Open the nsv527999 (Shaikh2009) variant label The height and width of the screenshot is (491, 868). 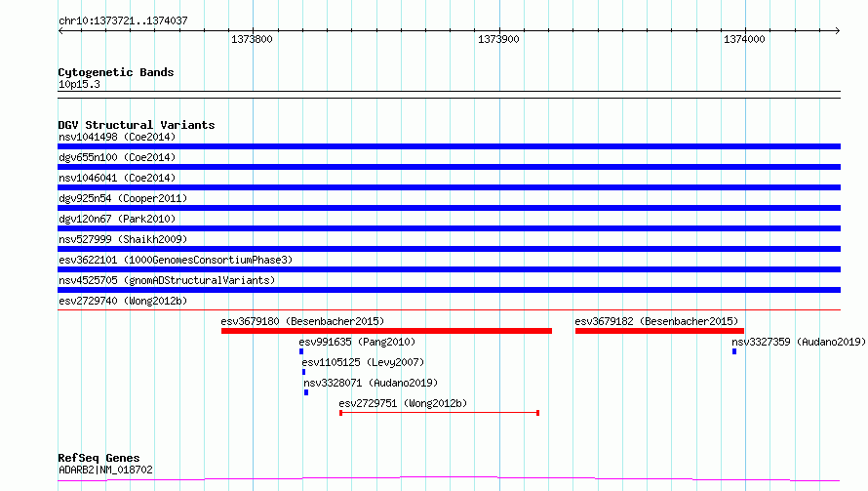click(x=123, y=239)
